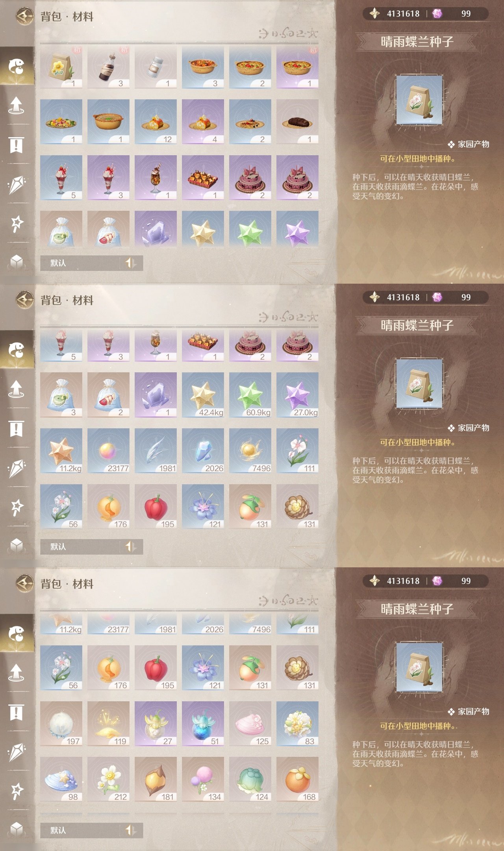Select the purple roll cake stack of 4

[203, 121]
